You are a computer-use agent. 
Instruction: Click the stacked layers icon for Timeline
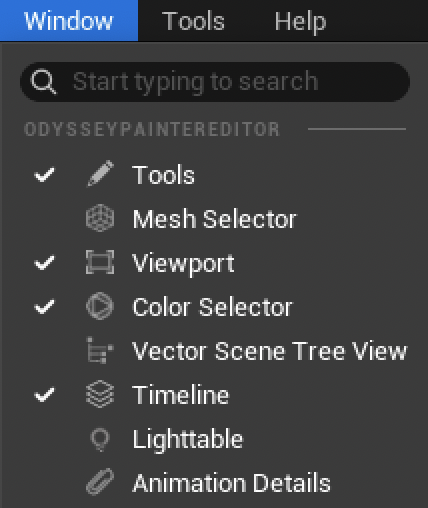coord(100,394)
